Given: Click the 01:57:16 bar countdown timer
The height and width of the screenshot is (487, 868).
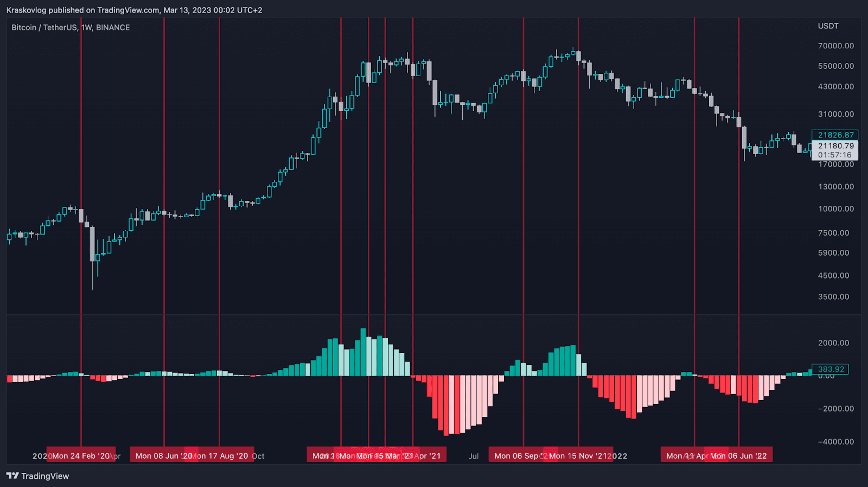Looking at the screenshot, I should click(835, 155).
